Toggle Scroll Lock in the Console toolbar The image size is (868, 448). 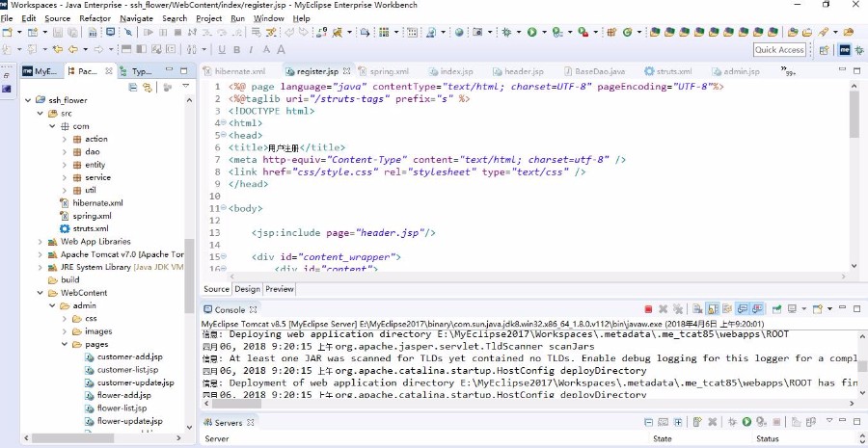click(x=713, y=309)
